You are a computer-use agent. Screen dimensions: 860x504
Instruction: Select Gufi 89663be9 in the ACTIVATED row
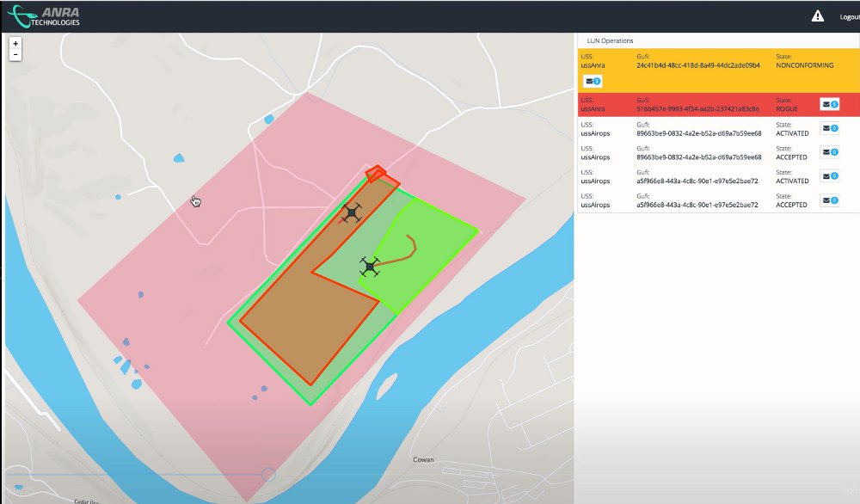point(698,133)
